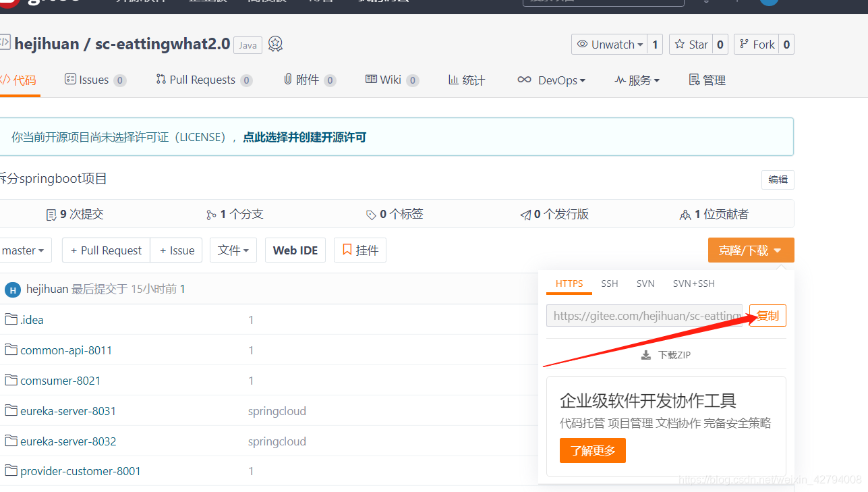Open the 统计 tab
The height and width of the screenshot is (492, 868).
pyautogui.click(x=467, y=80)
